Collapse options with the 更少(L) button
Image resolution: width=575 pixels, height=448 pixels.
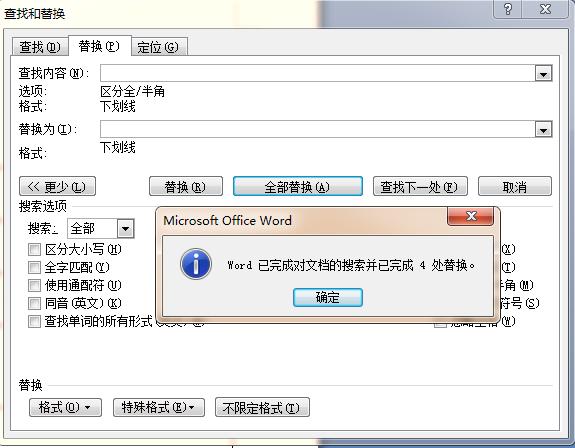[57, 187]
